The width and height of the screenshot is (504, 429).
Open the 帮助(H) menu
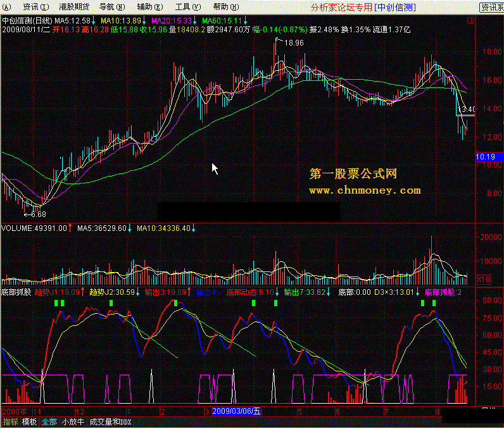(x=226, y=7)
